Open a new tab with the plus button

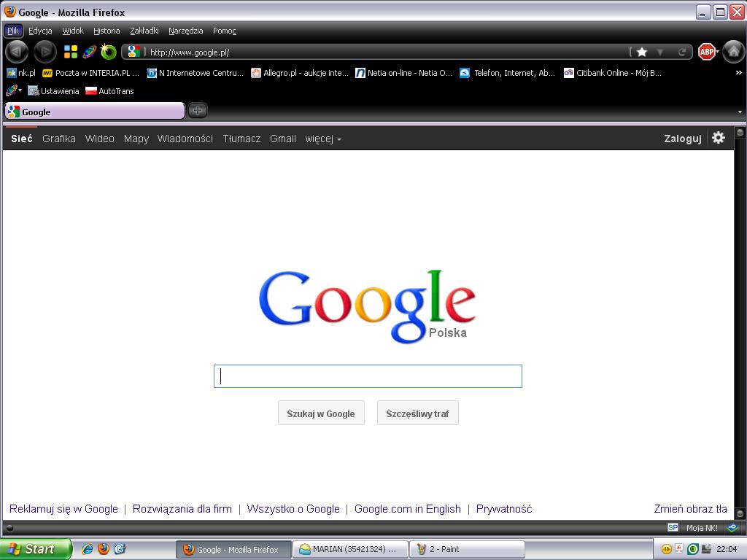(197, 111)
